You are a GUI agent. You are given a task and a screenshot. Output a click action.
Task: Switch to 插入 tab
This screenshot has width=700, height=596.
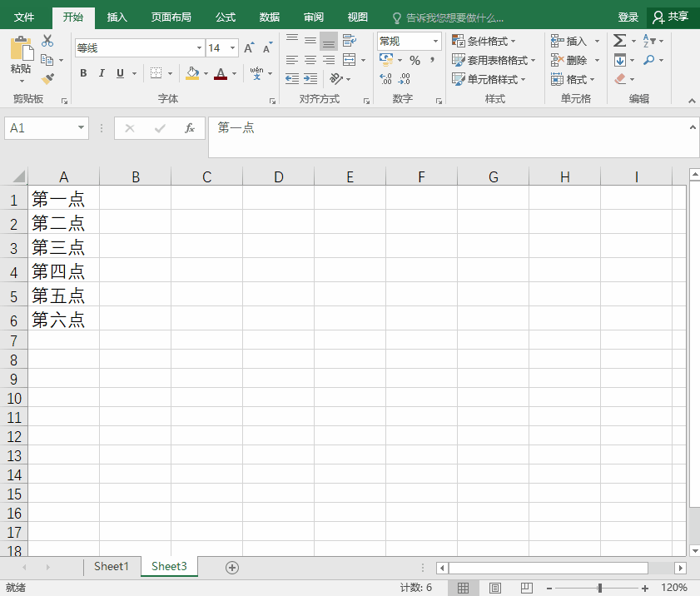(117, 17)
